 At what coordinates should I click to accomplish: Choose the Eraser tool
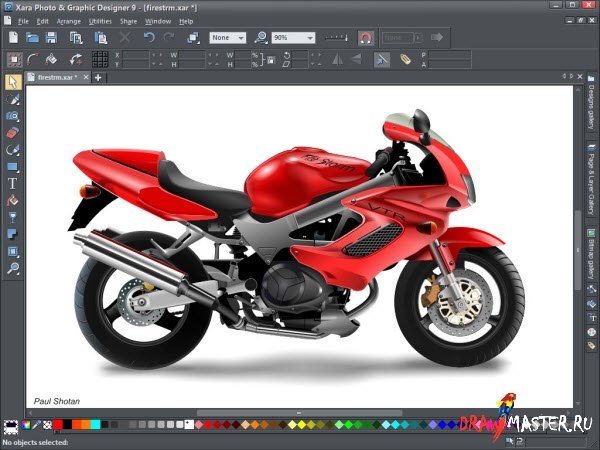pos(13,133)
